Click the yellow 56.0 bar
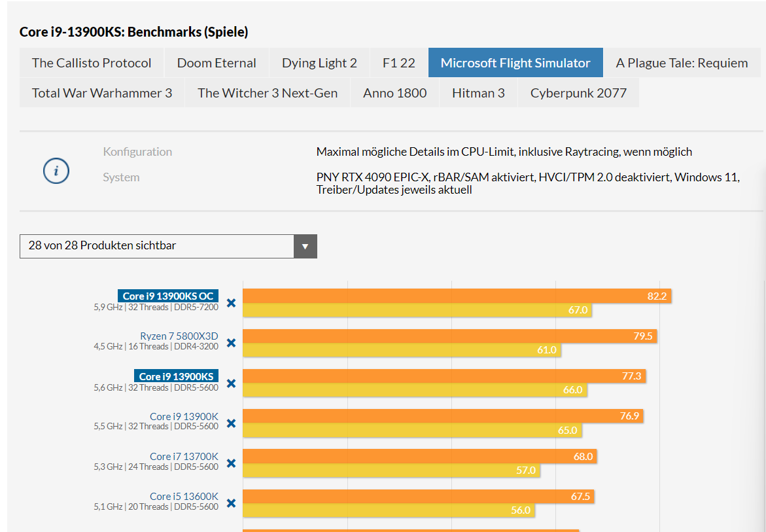This screenshot has width=766, height=532. coord(389,510)
